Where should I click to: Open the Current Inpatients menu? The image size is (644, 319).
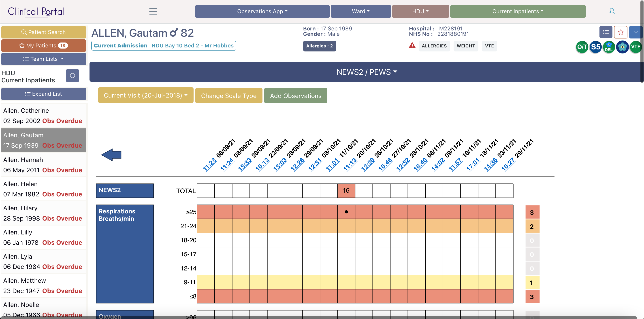click(x=518, y=11)
